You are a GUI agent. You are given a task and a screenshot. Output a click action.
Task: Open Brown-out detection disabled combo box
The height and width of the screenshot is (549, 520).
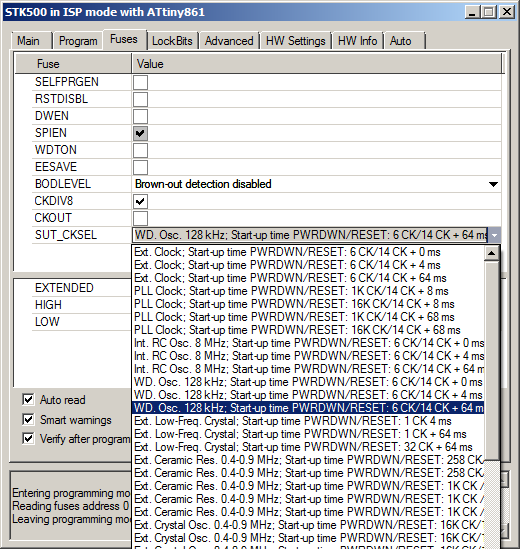(x=317, y=184)
